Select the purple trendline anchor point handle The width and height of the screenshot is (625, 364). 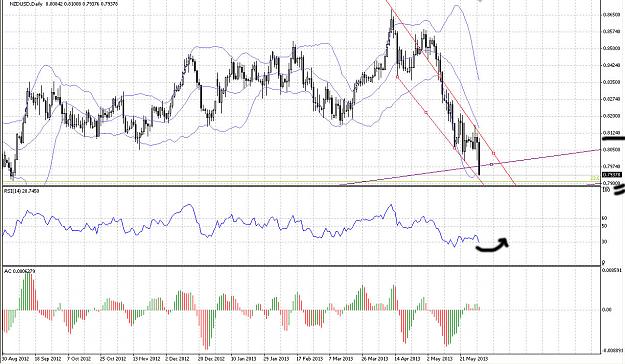[491, 164]
